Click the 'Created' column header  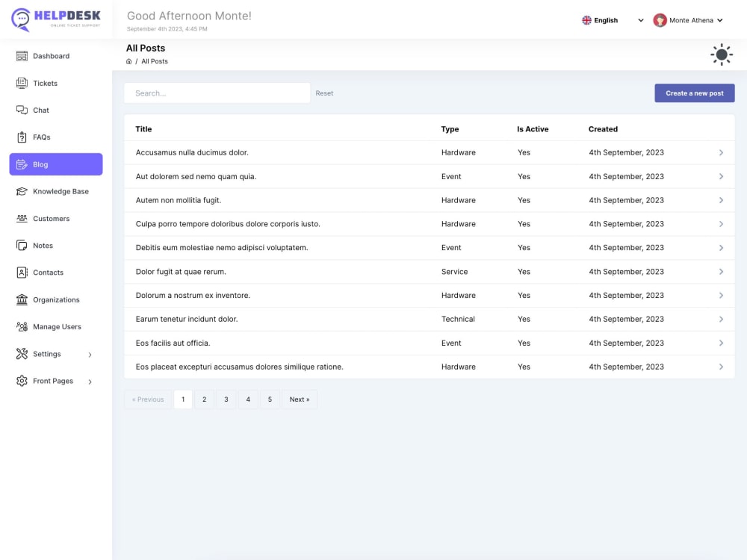click(603, 129)
